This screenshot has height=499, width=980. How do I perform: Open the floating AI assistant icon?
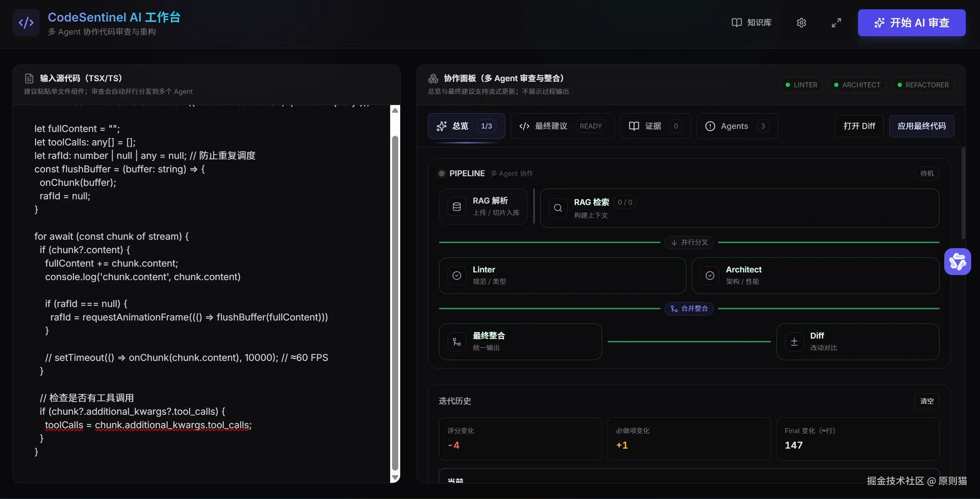957,262
